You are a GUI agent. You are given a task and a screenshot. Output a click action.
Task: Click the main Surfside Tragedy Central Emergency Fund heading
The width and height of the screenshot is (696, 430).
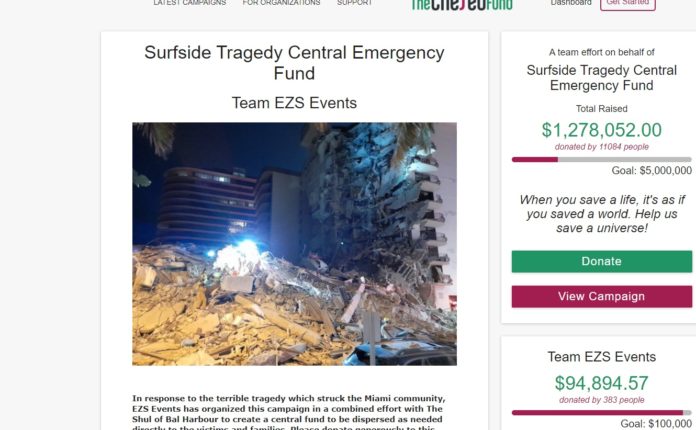[294, 63]
